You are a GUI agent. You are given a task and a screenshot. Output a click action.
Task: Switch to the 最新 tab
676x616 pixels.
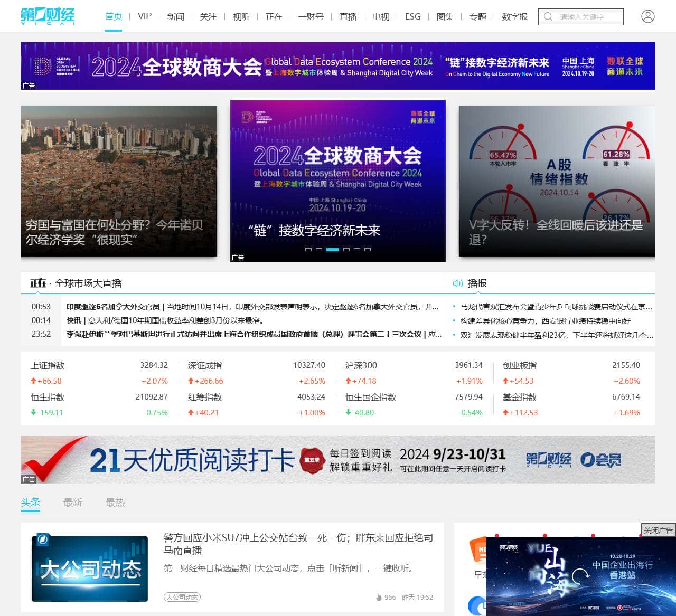click(73, 502)
